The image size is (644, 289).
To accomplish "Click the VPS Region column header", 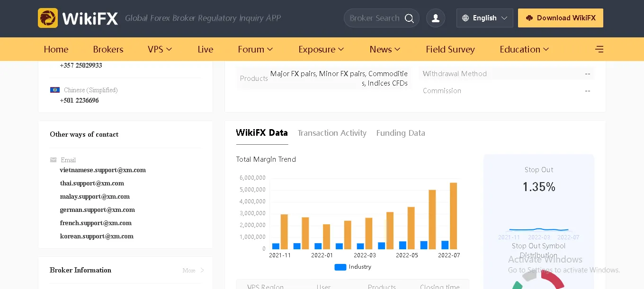I will (x=265, y=286).
